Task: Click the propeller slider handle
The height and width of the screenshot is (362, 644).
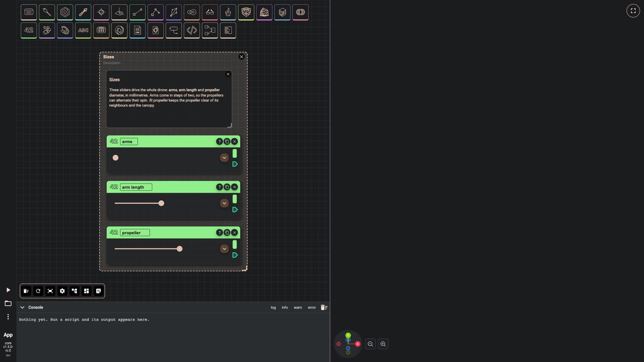Action: point(180,249)
